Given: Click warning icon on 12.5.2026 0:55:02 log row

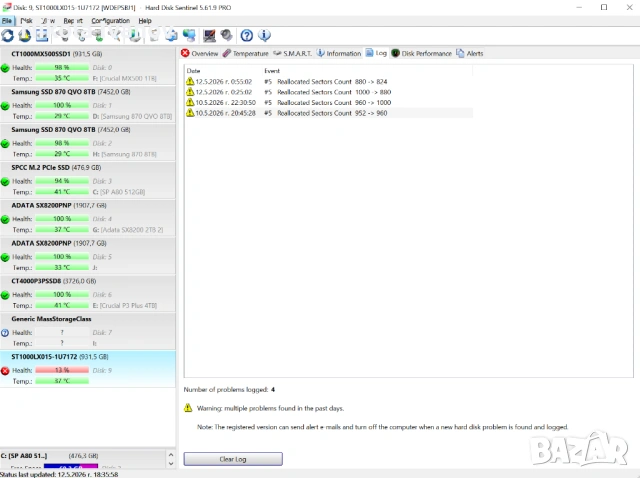Looking at the screenshot, I should pyautogui.click(x=190, y=81).
